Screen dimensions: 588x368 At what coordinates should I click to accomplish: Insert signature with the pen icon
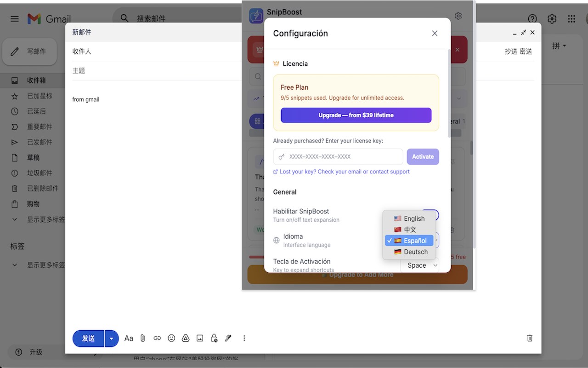228,338
